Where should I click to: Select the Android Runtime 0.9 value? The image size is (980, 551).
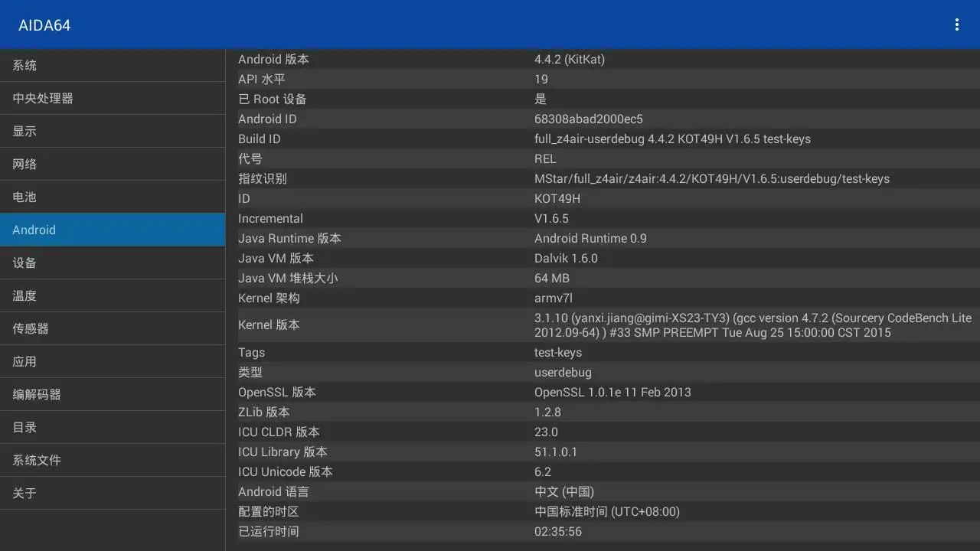590,238
